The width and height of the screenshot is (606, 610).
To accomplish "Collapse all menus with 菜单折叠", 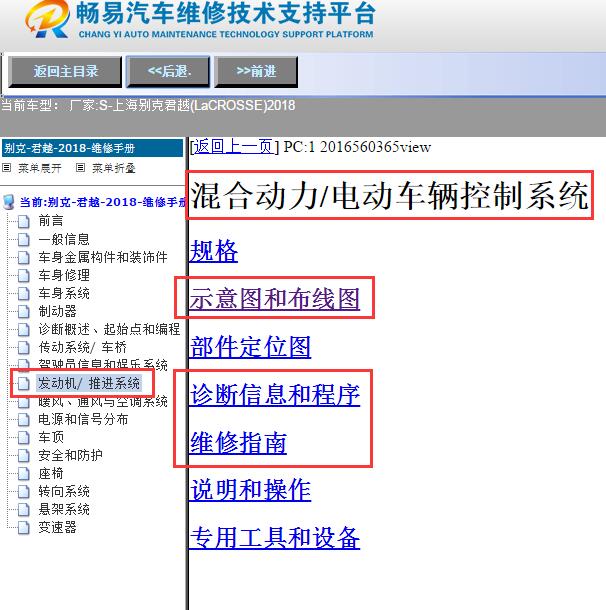I will click(114, 168).
